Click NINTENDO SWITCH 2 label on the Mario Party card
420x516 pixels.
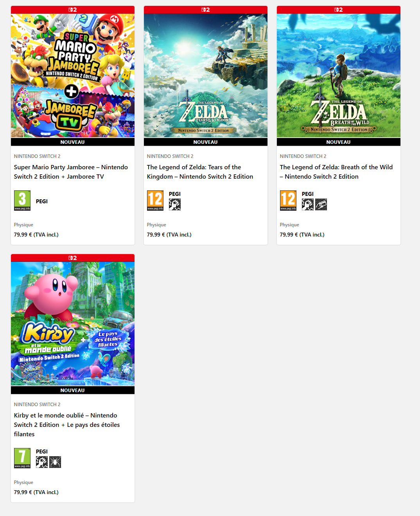click(37, 156)
